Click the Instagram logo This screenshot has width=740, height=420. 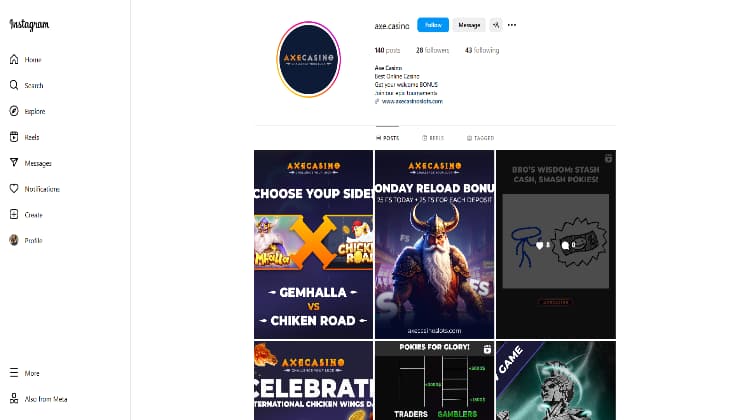point(29,25)
